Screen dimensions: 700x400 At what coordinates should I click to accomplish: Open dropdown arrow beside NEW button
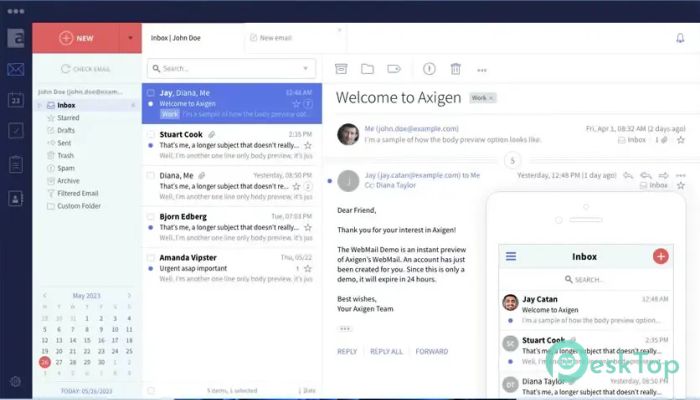tap(130, 38)
